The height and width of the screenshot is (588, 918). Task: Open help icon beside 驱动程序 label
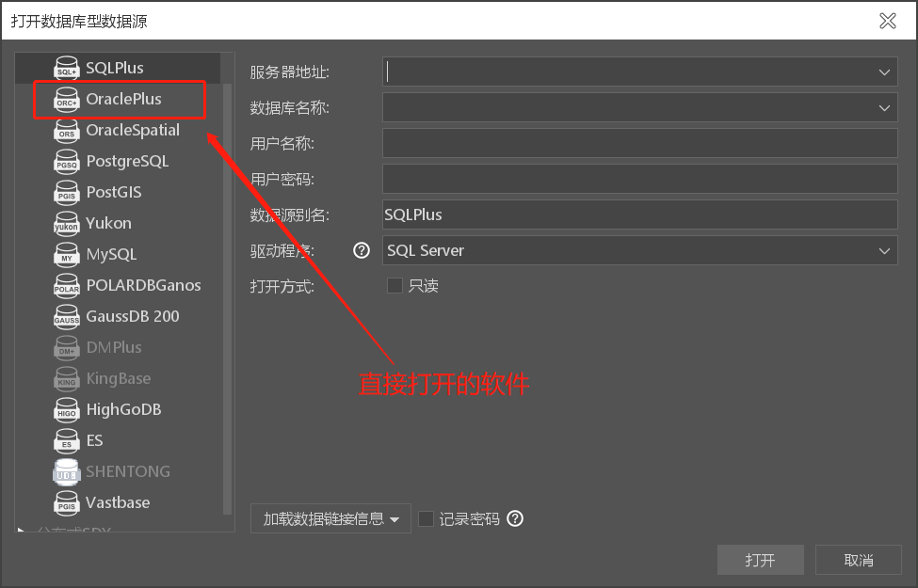[x=362, y=250]
